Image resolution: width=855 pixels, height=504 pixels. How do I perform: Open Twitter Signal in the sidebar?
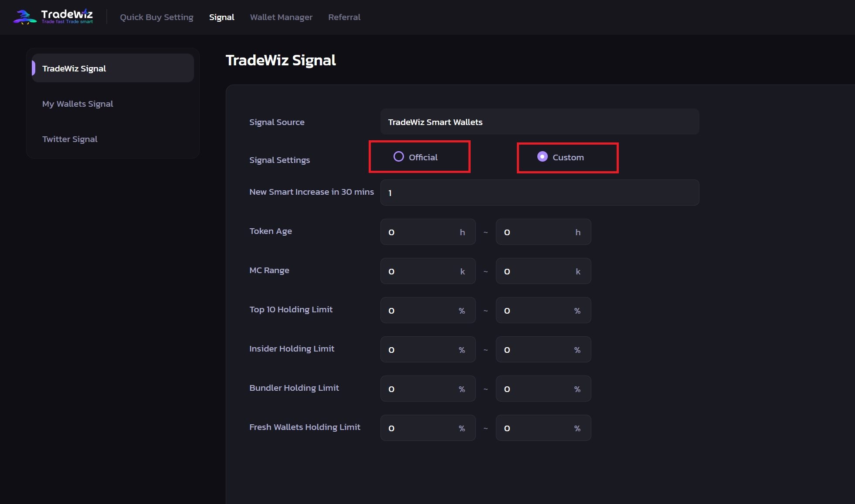70,139
